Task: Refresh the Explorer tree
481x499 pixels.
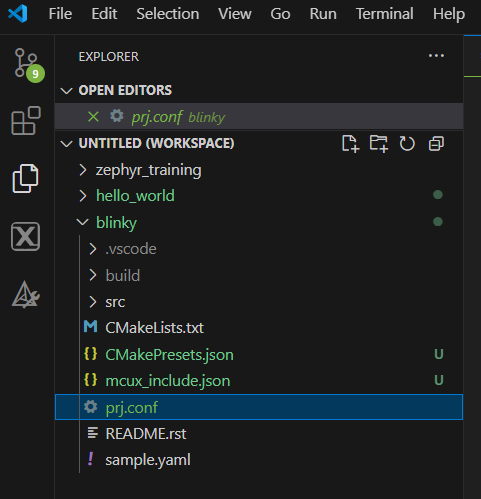Action: 407,144
